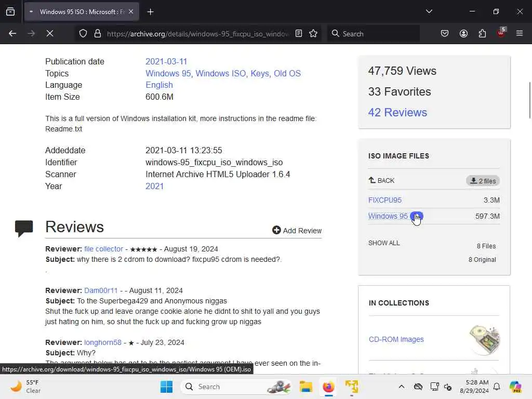Image resolution: width=532 pixels, height=399 pixels.
Task: Save page to Pocket
Action: [445, 33]
